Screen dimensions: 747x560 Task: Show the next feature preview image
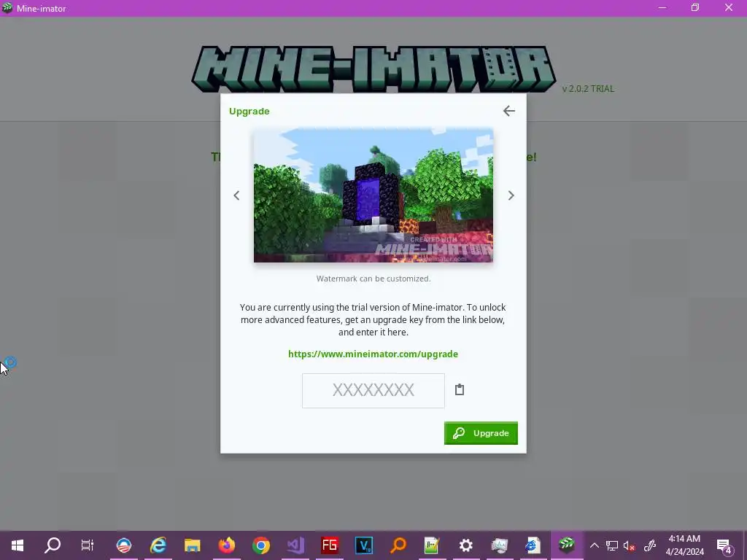(x=511, y=195)
